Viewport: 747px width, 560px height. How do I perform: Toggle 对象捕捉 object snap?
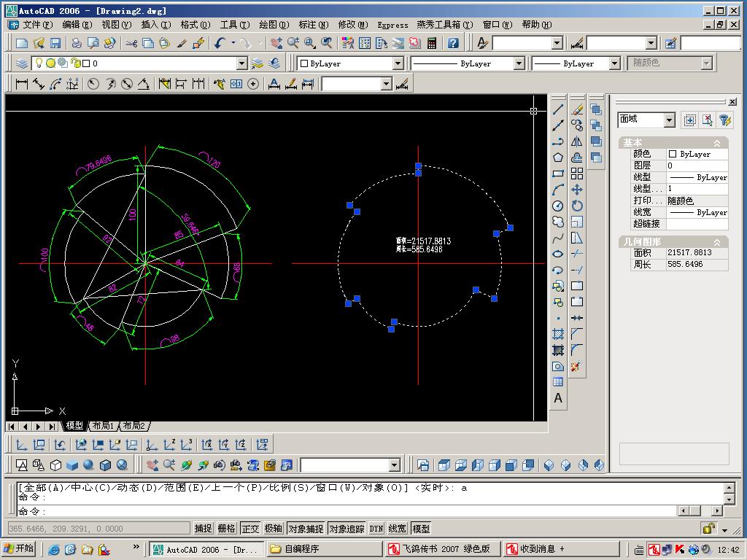306,528
